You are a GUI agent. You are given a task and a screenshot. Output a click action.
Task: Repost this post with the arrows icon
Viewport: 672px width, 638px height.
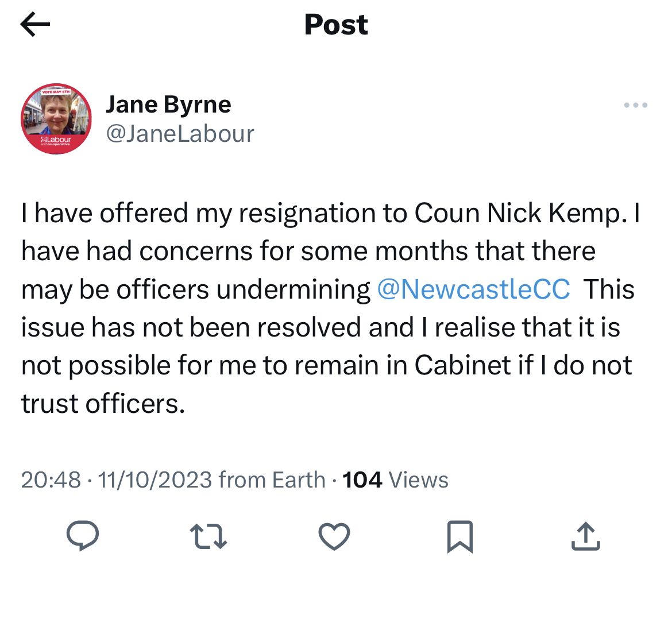coord(208,536)
